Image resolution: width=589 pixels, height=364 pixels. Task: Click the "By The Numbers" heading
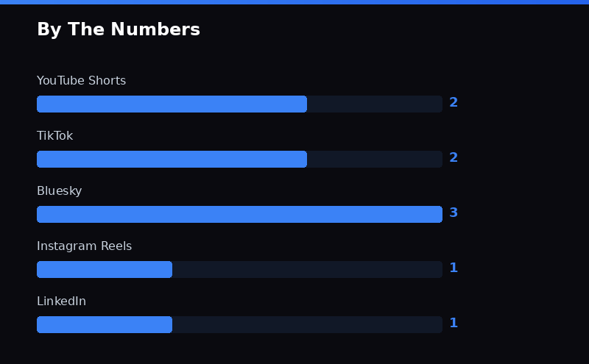pyautogui.click(x=119, y=29)
